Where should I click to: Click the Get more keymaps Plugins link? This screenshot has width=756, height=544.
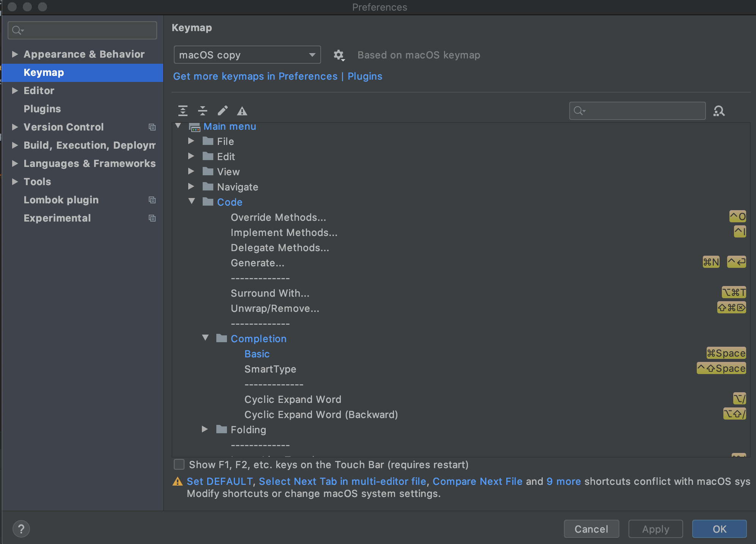tap(277, 76)
